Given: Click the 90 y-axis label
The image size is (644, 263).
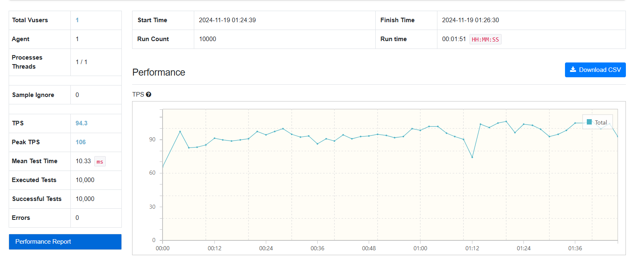Looking at the screenshot, I should 152,140.
